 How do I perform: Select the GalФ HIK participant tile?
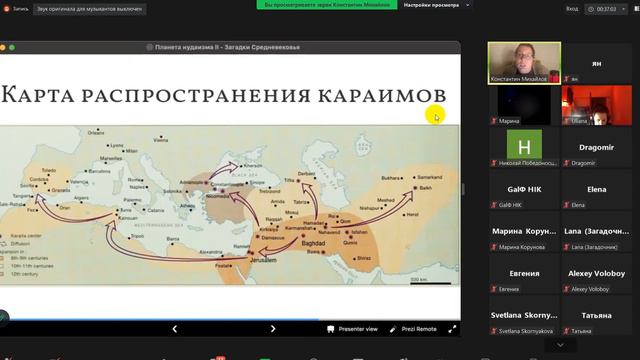(524, 189)
